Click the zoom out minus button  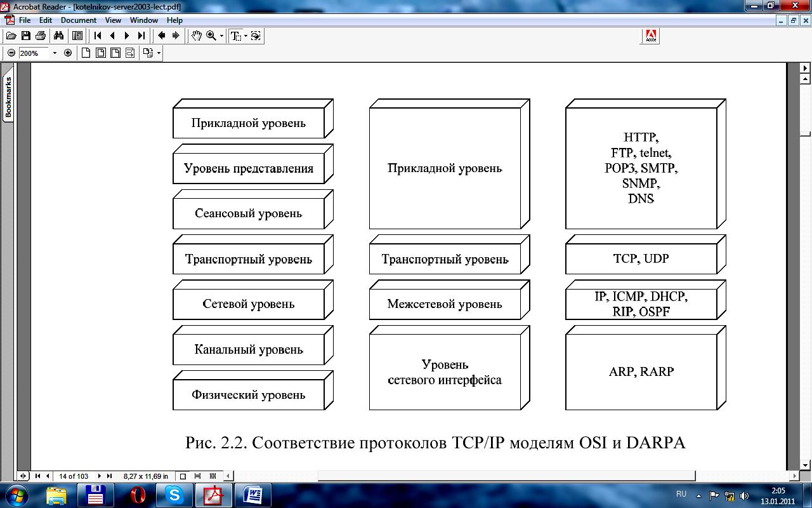pyautogui.click(x=11, y=53)
